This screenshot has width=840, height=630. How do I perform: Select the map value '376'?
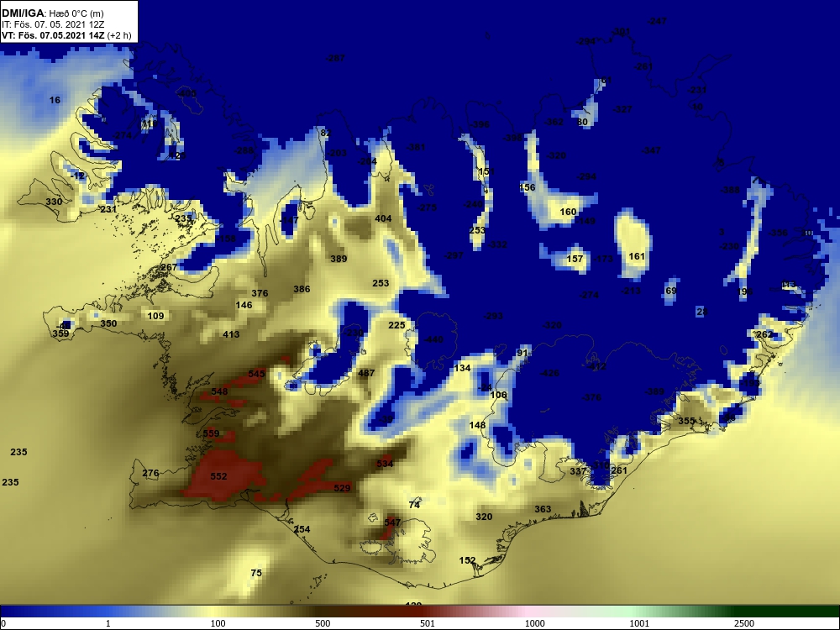pyautogui.click(x=260, y=293)
